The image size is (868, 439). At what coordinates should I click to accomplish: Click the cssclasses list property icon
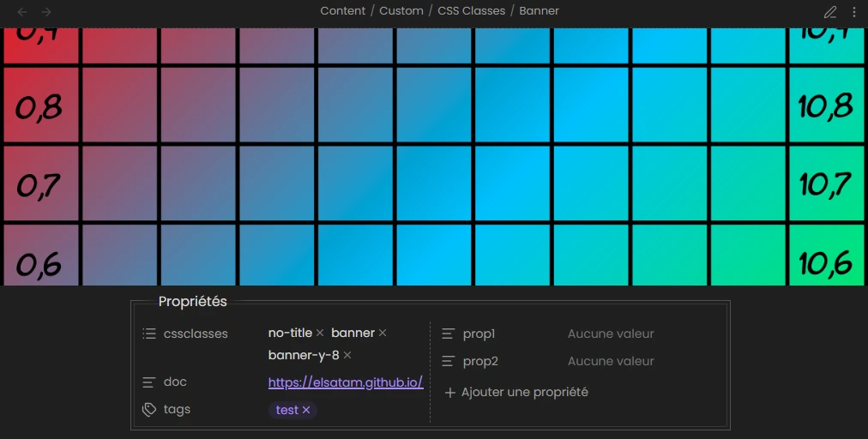click(x=149, y=334)
